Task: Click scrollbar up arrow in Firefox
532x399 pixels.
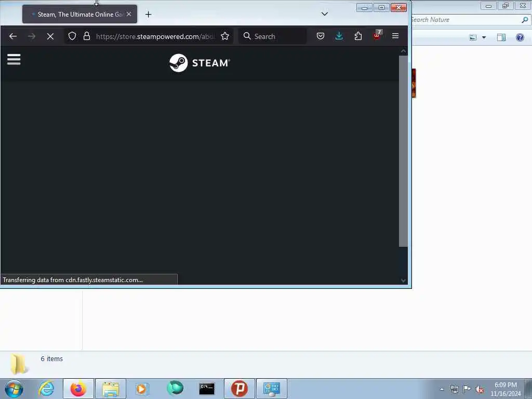Action: 403,51
